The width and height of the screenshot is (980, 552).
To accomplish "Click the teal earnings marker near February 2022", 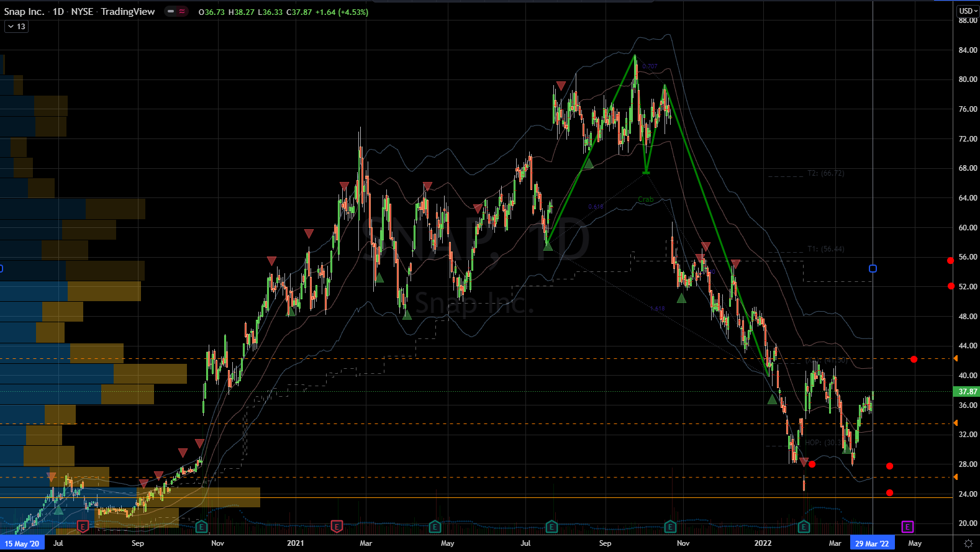I will click(x=804, y=527).
